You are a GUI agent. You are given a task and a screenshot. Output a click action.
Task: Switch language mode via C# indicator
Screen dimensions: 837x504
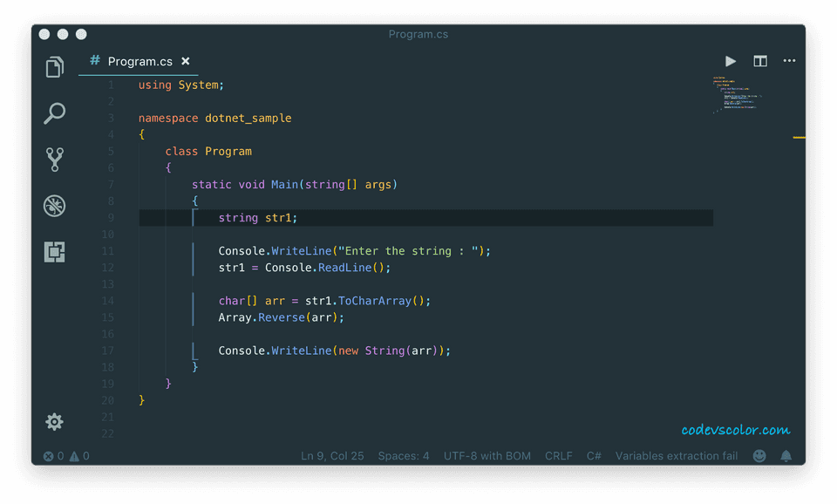click(594, 455)
